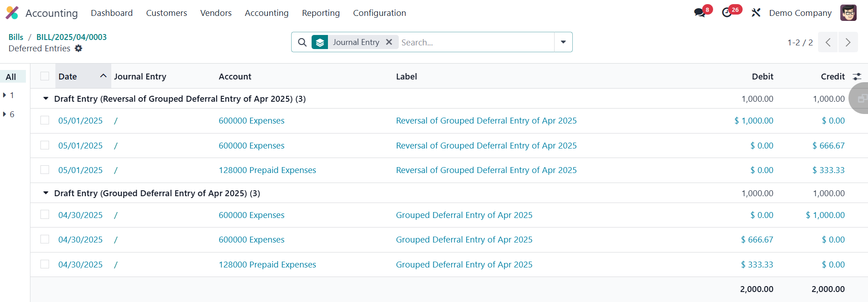Open the search options dropdown toggle
The height and width of the screenshot is (302, 868).
[563, 42]
